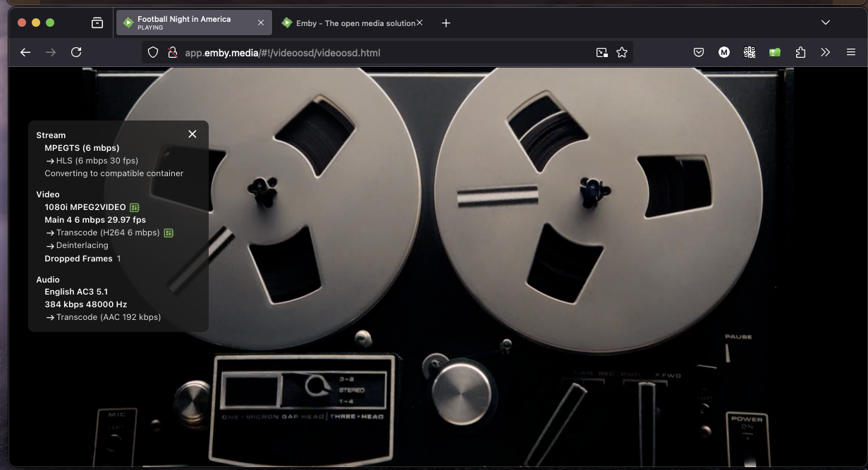Open the Firefox hamburger application menu
Viewport: 868px width, 470px height.
851,52
